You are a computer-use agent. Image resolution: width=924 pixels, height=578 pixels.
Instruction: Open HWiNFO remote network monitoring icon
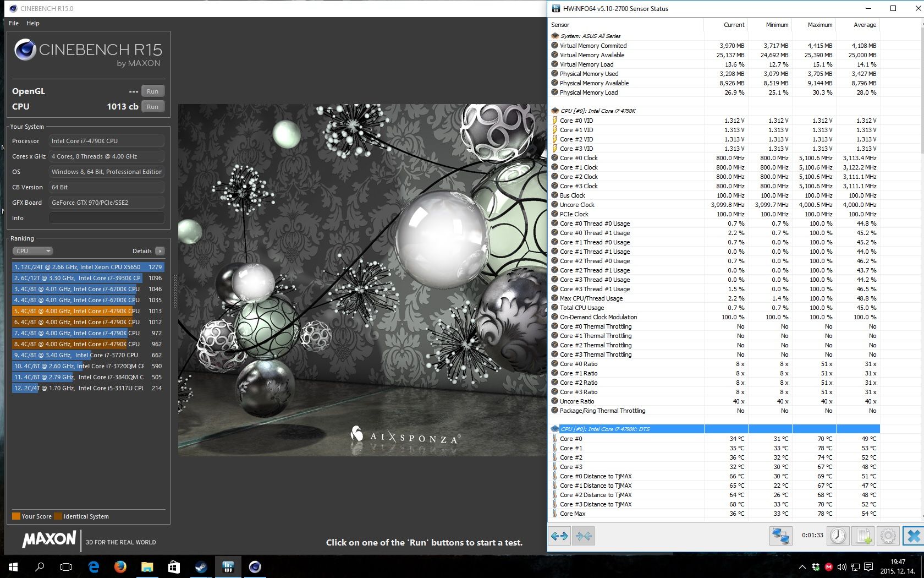[780, 536]
